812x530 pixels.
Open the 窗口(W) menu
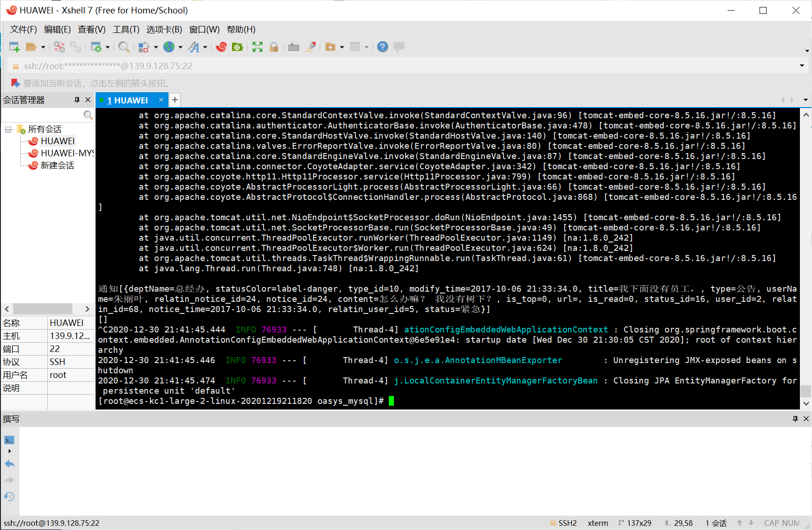click(x=205, y=29)
